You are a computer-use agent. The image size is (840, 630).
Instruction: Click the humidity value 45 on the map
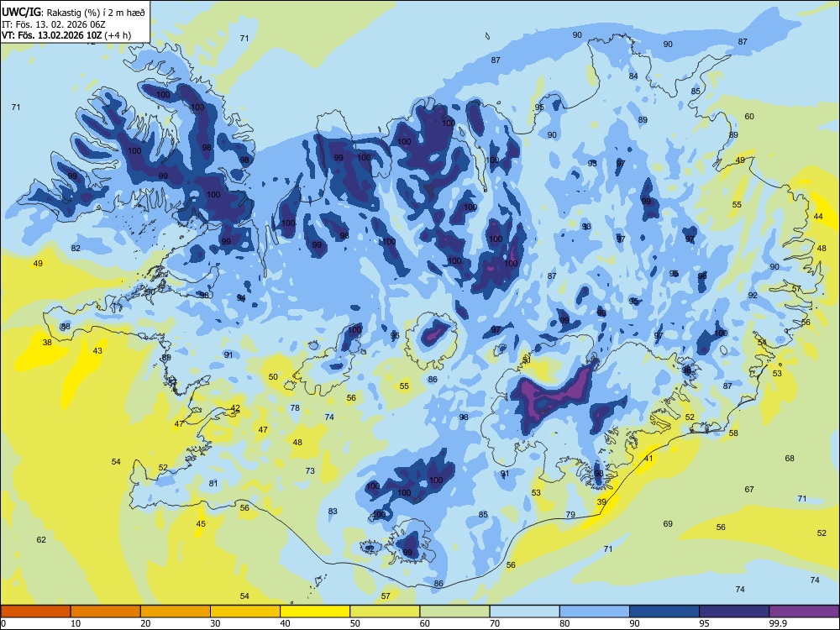201,524
